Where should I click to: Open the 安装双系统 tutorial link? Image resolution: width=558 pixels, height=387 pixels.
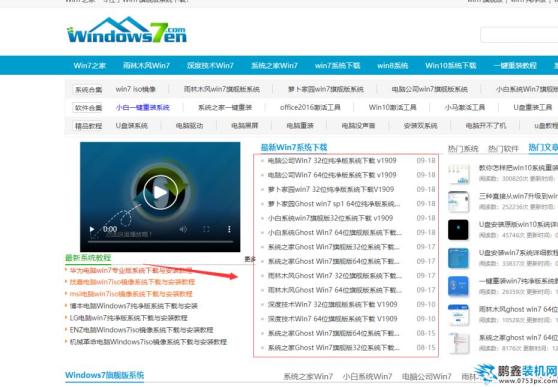pyautogui.click(x=420, y=125)
